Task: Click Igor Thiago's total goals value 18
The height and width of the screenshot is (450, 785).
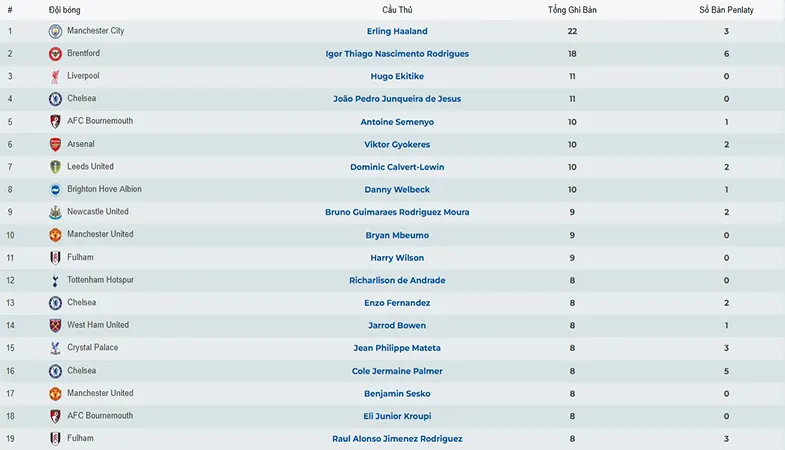Action: [572, 54]
